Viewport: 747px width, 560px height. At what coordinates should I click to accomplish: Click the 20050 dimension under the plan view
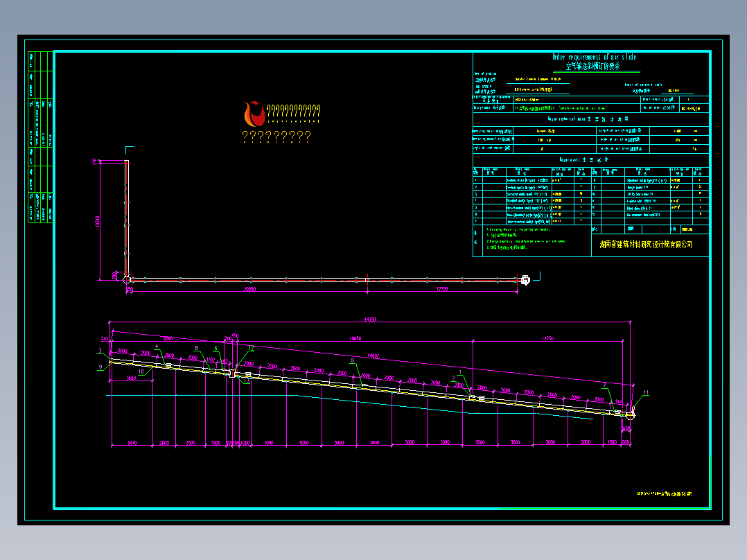pos(249,289)
